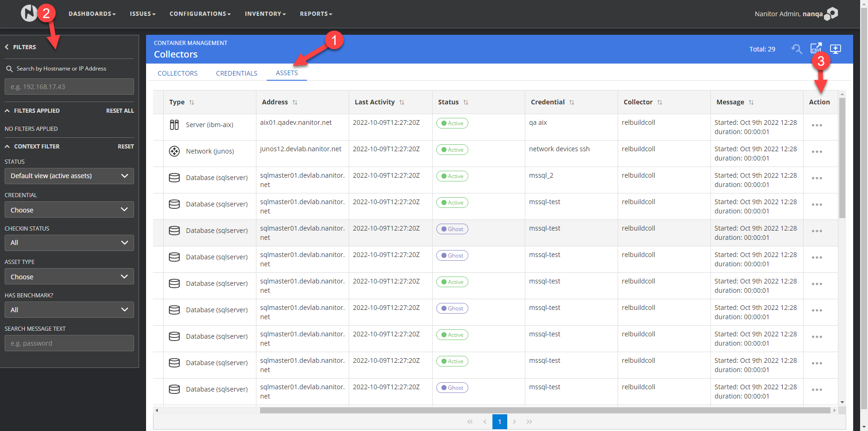Click the horizontal table scrollbar
This screenshot has width=868, height=431.
[x=545, y=410]
